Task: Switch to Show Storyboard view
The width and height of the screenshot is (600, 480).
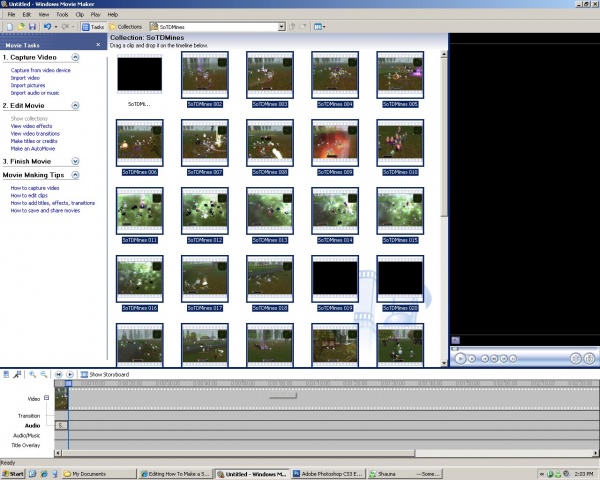Action: pos(108,374)
